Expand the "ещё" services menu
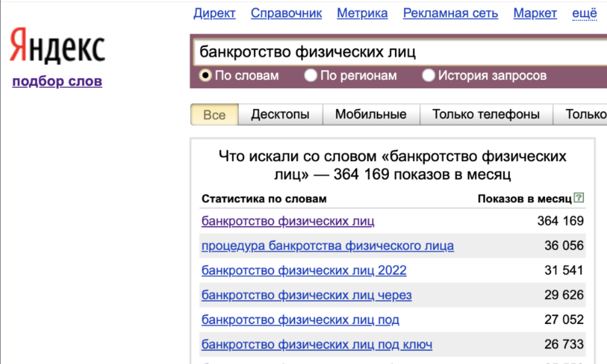 click(x=584, y=14)
